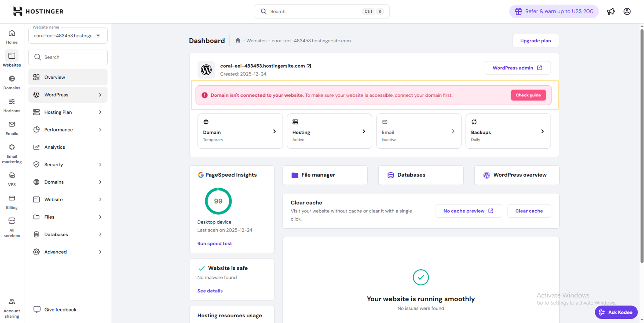Open VPS section icon
This screenshot has width=644, height=323.
pos(12,179)
